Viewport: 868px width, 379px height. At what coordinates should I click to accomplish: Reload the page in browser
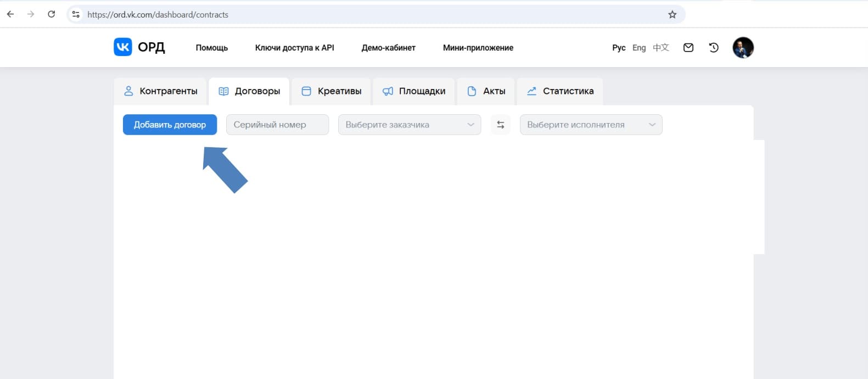(51, 14)
